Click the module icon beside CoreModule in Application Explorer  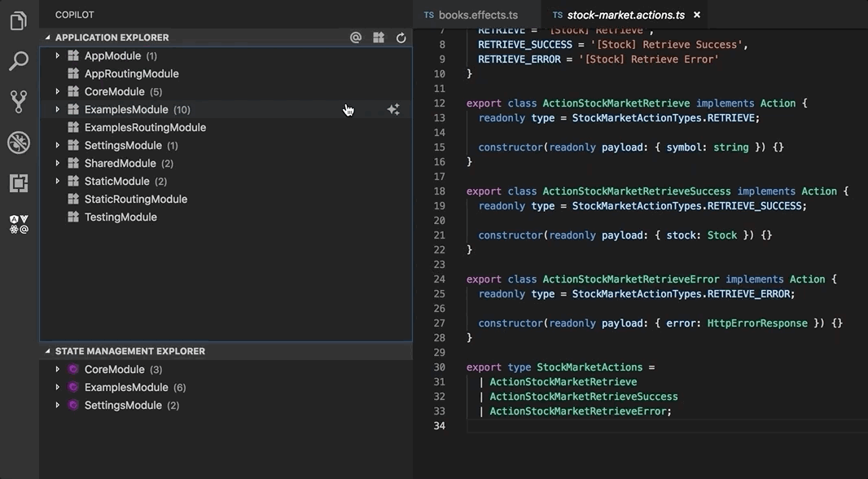73,91
